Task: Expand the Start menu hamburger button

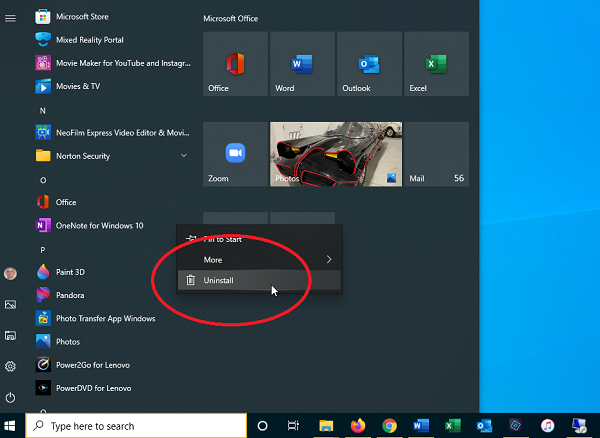Action: click(10, 18)
